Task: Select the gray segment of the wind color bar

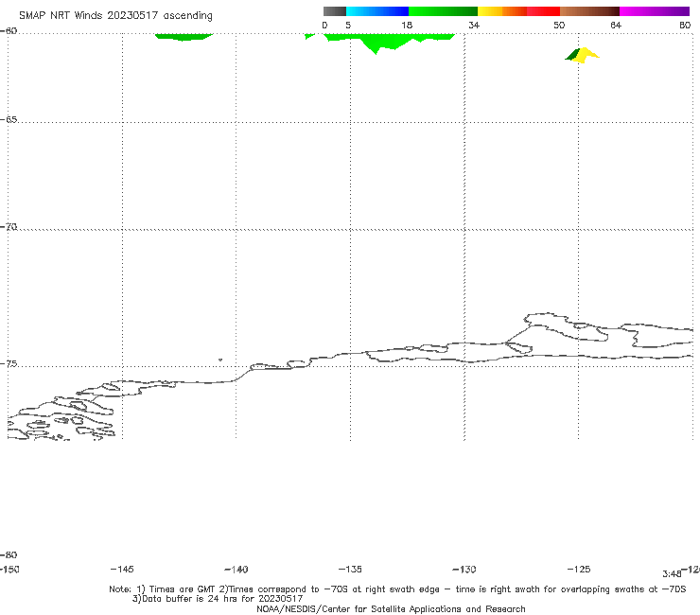Action: point(334,11)
